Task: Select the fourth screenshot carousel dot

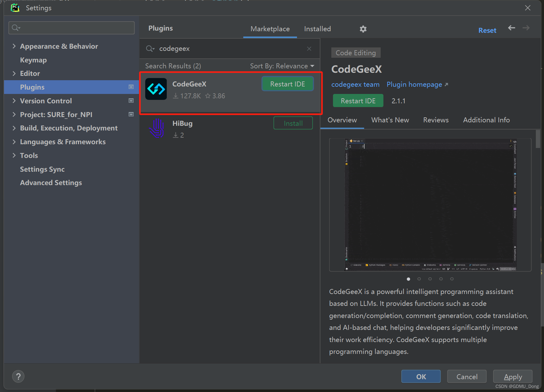Action: 441,279
